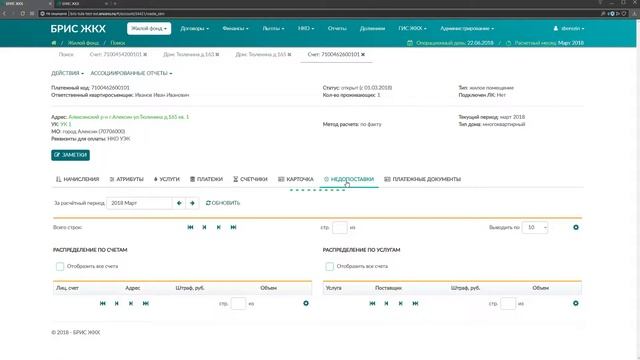The width and height of the screenshot is (640, 360).
Task: Open the user account dropdown
Action: coord(569,29)
